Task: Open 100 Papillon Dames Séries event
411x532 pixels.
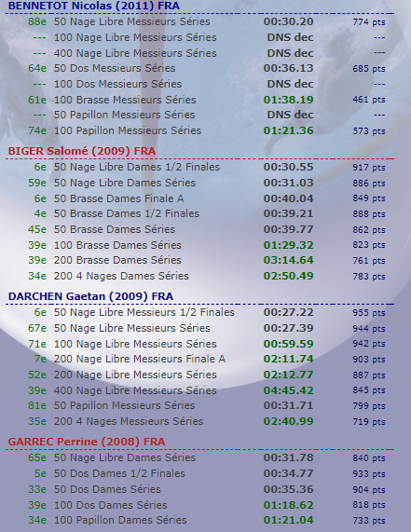Action: coord(120,520)
